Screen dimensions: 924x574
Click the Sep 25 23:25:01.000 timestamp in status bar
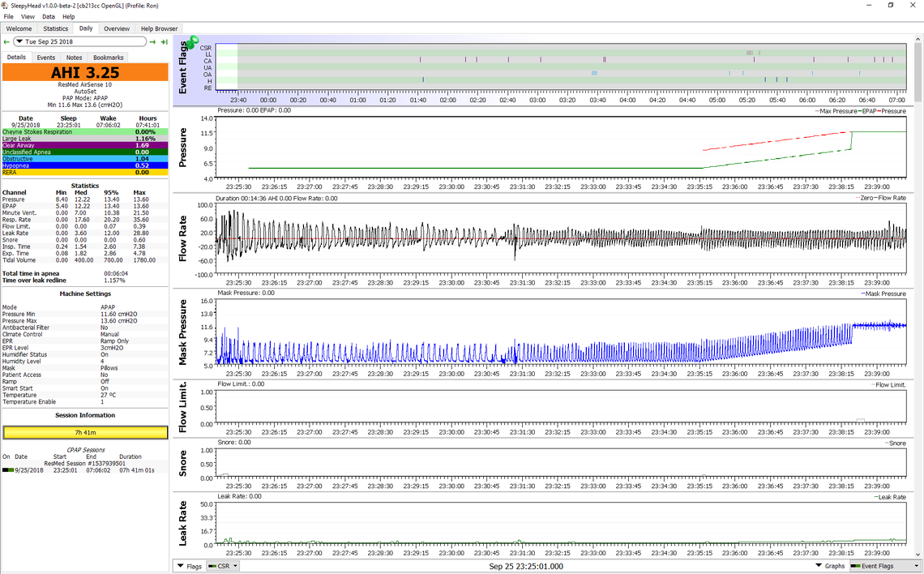click(526, 567)
